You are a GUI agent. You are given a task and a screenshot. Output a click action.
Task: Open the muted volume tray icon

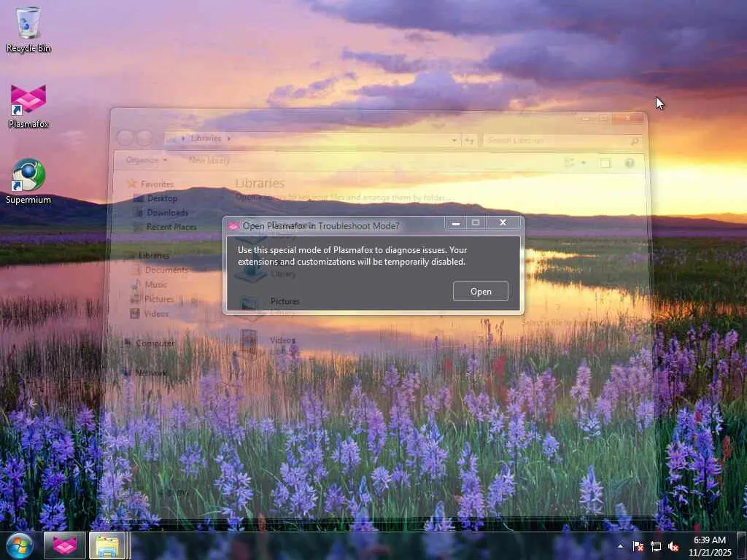click(x=673, y=546)
